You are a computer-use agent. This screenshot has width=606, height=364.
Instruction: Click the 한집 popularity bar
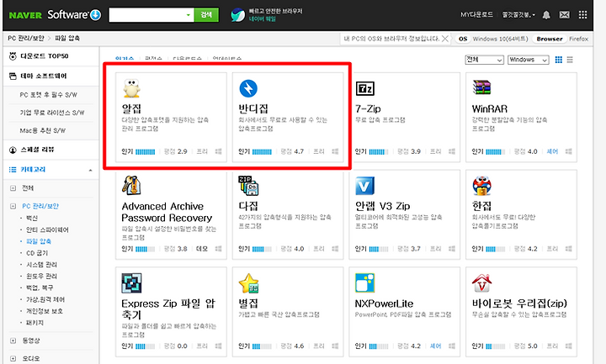(496, 249)
